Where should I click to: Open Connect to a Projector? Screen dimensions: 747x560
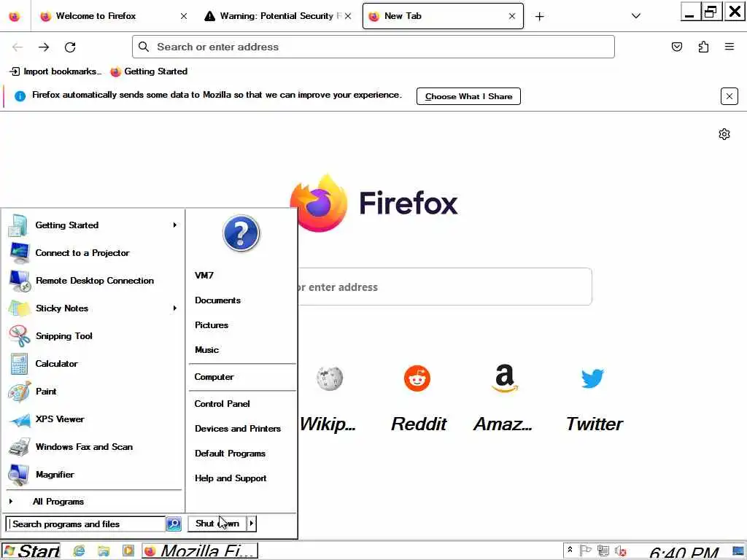pos(93,253)
